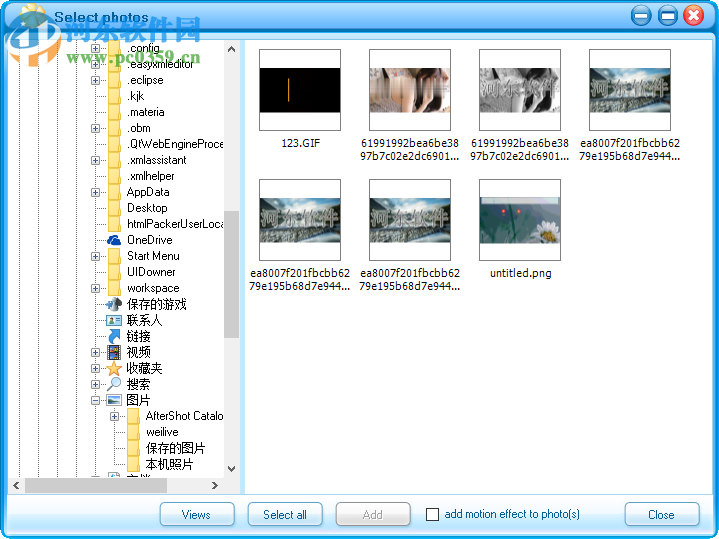719x539 pixels.
Task: Expand the AppData tree node
Action: click(95, 192)
